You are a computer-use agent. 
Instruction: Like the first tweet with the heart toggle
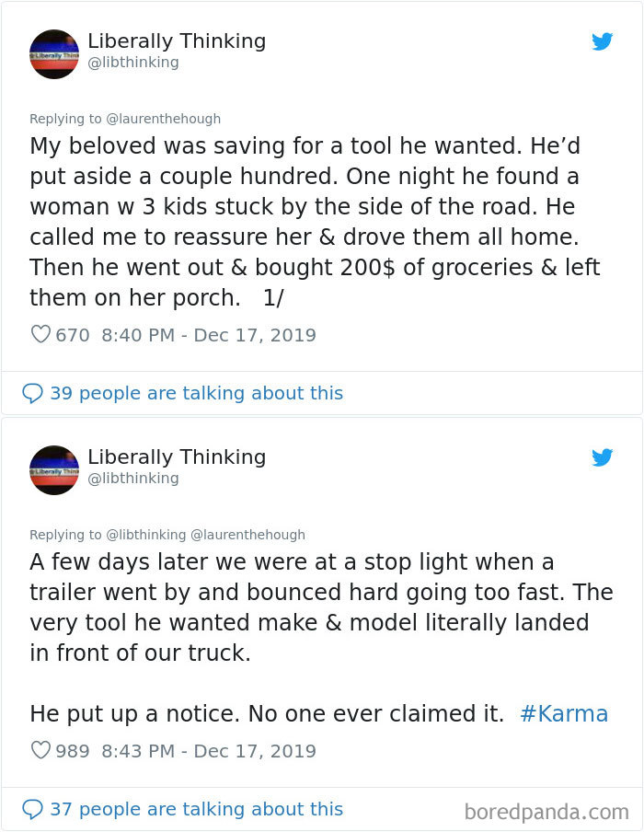pos(40,334)
